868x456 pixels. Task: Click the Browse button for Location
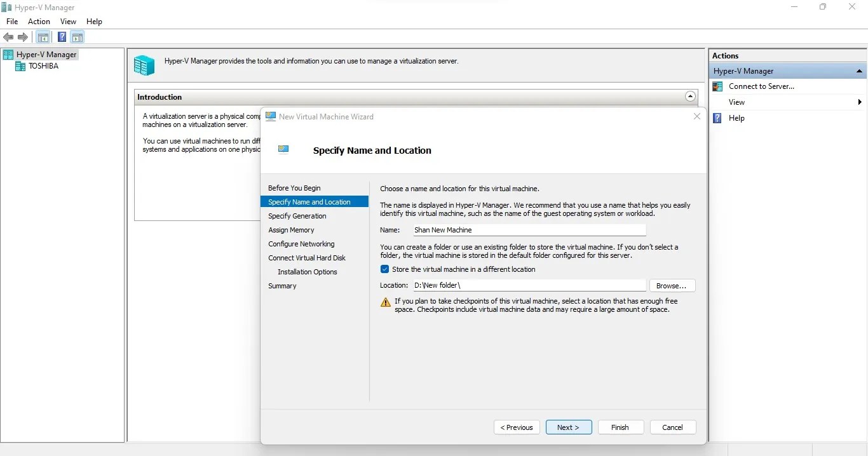(x=672, y=285)
